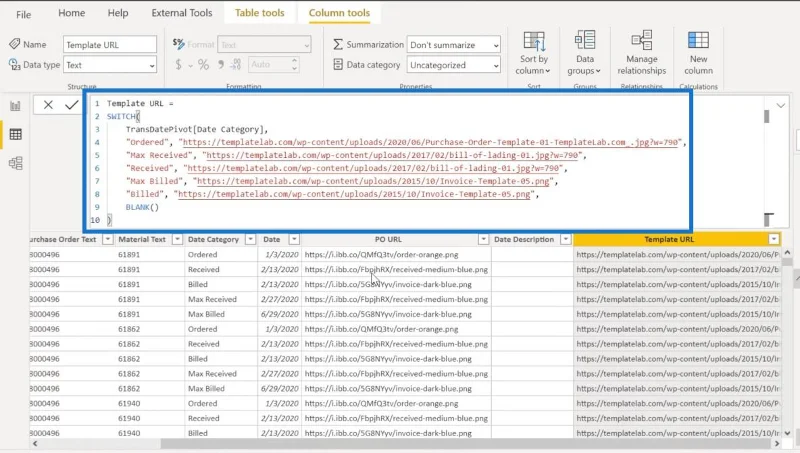Click the SWITCH function in formula
The height and width of the screenshot is (453, 800).
121,116
